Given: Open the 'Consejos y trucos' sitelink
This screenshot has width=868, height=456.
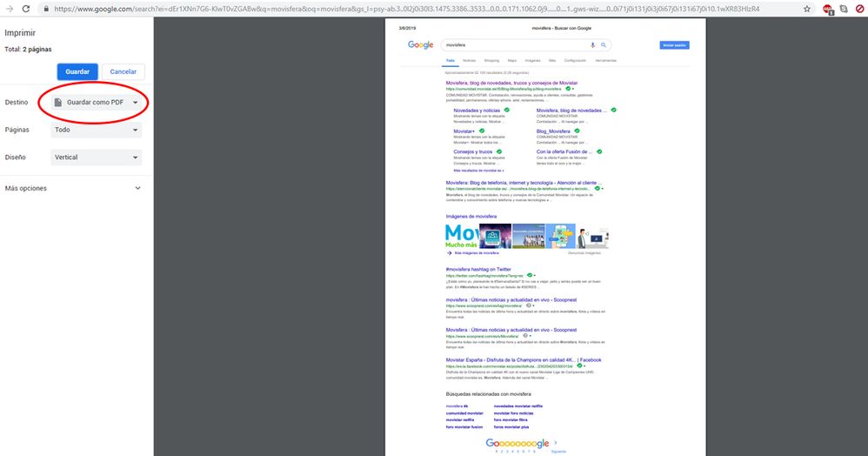Looking at the screenshot, I should click(473, 151).
